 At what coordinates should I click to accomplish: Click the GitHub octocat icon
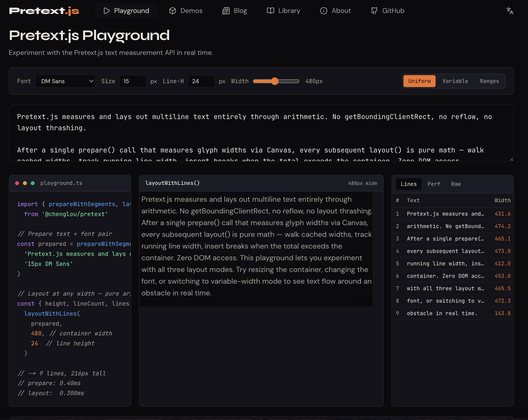point(374,11)
